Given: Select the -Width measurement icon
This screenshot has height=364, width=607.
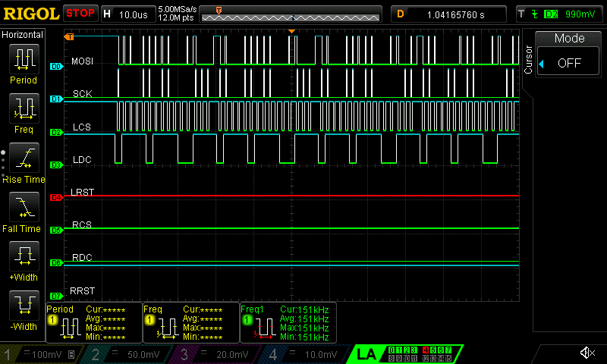Looking at the screenshot, I should (24, 305).
